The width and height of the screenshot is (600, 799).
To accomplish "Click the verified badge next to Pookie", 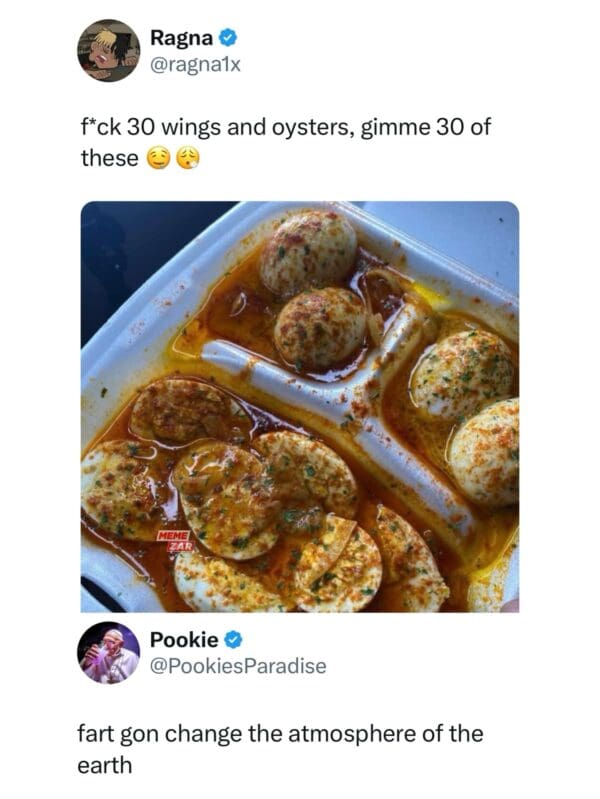I will tap(233, 640).
